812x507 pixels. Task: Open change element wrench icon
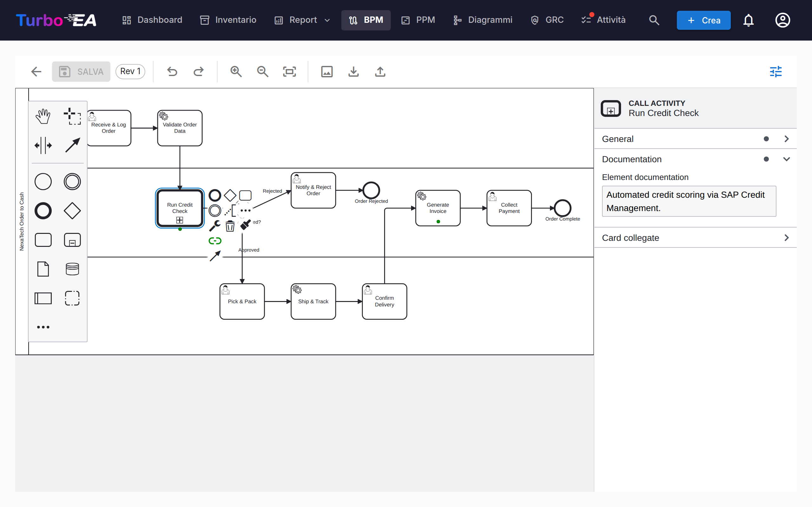[x=215, y=226]
